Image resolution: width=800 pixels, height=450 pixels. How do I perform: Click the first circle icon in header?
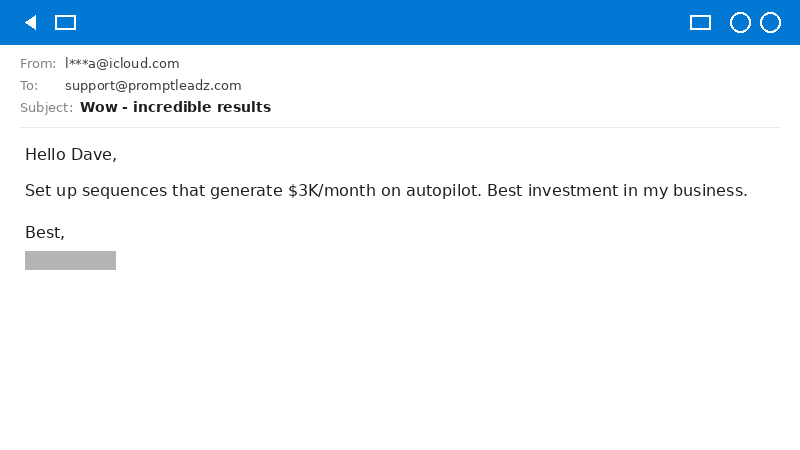pyautogui.click(x=740, y=22)
